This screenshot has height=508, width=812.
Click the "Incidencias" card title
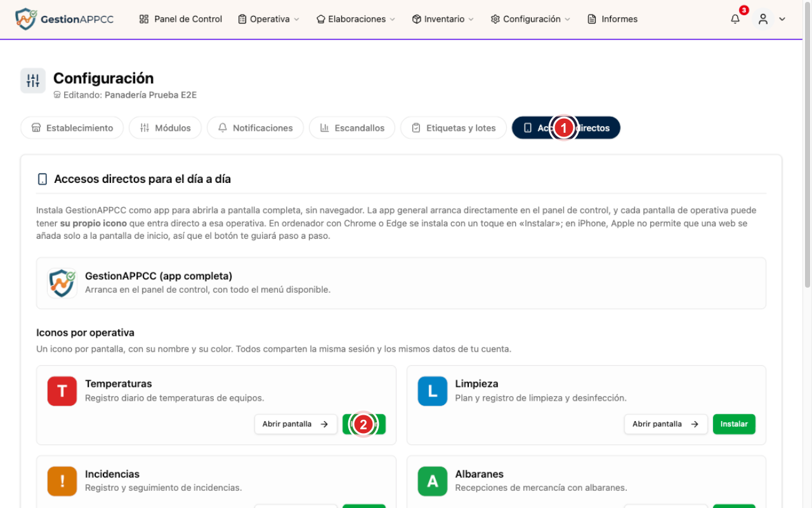(x=112, y=474)
